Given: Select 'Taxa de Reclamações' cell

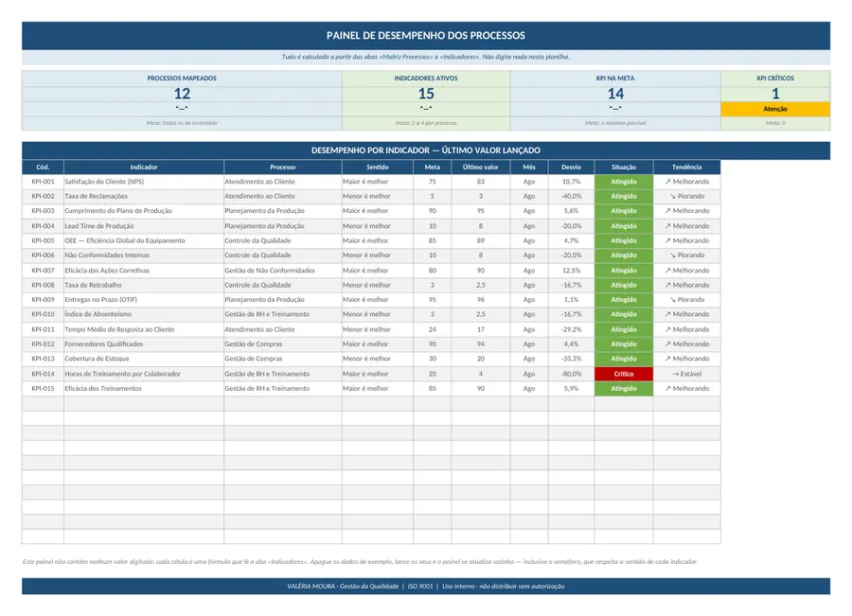Looking at the screenshot, I should [144, 196].
